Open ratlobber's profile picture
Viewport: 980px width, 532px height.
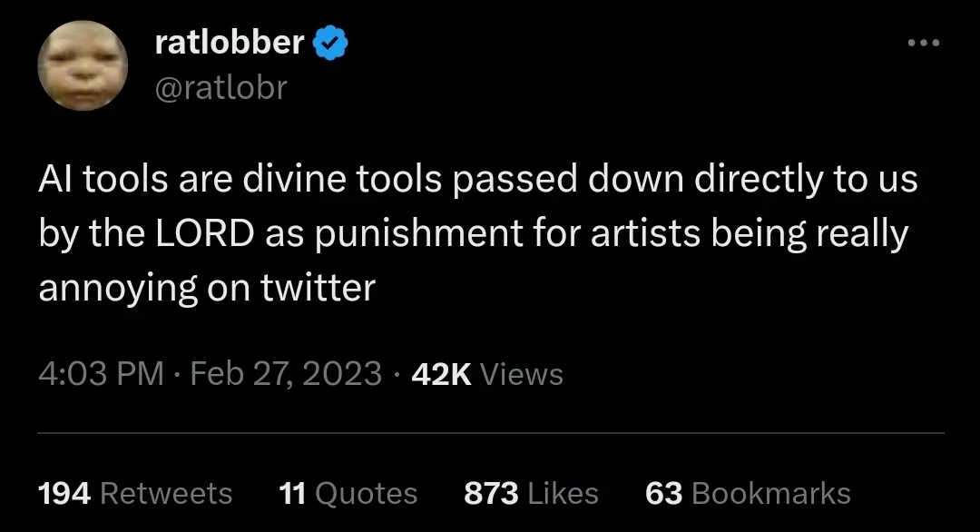coord(83,65)
